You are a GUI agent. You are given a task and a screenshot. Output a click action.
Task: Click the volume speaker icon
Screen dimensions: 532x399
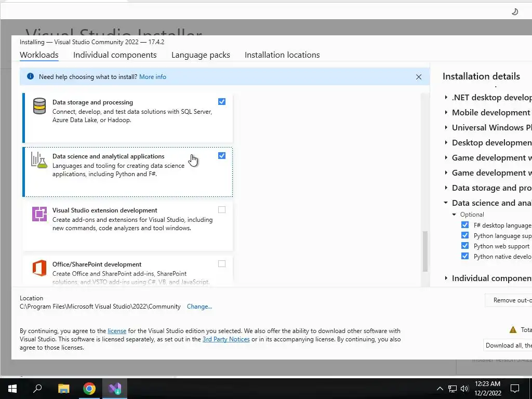(x=464, y=389)
